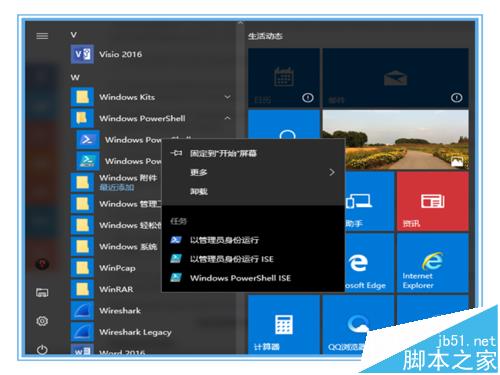
Task: Open the Calendar tile
Action: 284,78
